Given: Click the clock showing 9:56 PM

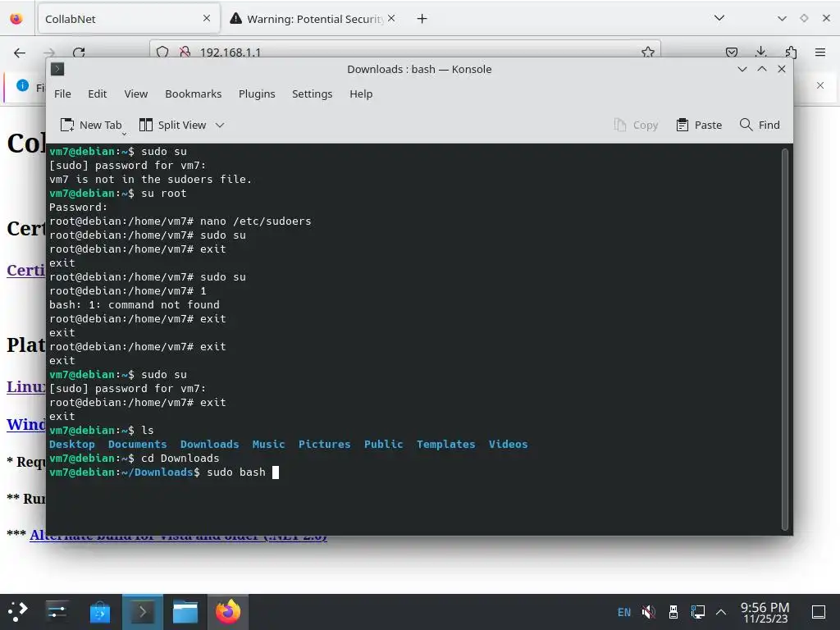Looking at the screenshot, I should click(x=765, y=612).
